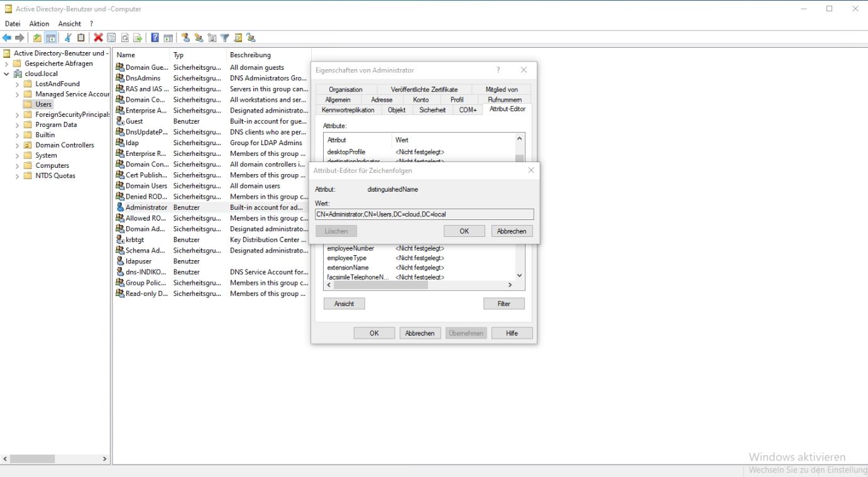868x477 pixels.
Task: Click the Users folder icon in tree
Action: pyautogui.click(x=28, y=104)
